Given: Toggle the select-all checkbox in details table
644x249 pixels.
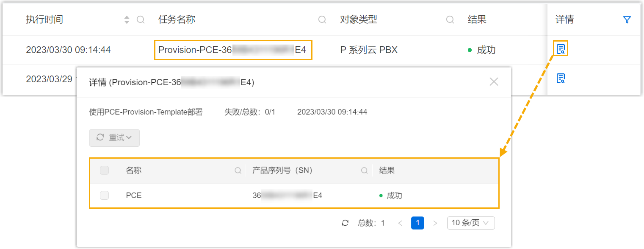Looking at the screenshot, I should (104, 171).
